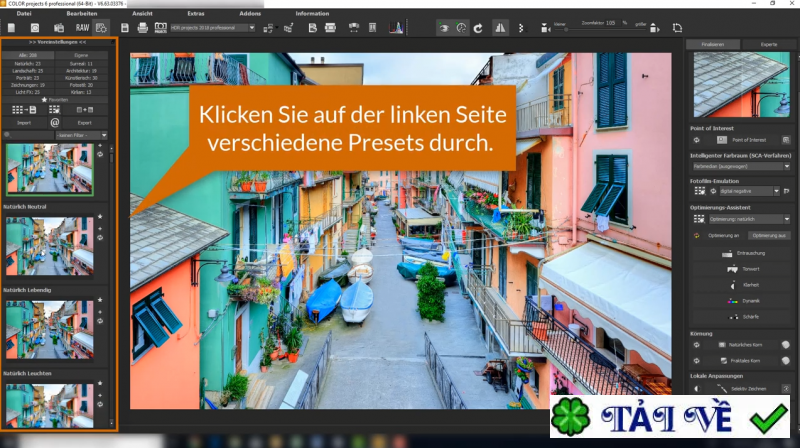Switch to the 'Experte' tab

(768, 44)
